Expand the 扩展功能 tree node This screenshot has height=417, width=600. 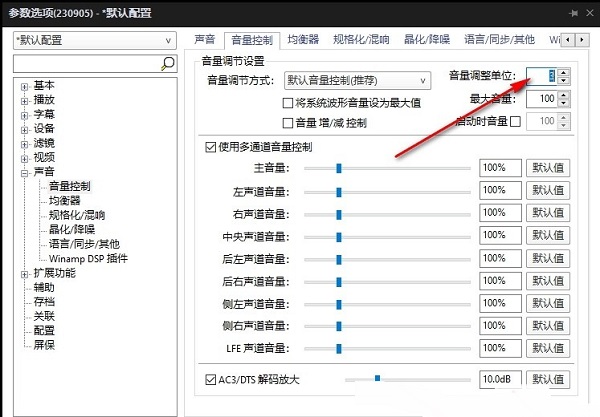[24, 274]
